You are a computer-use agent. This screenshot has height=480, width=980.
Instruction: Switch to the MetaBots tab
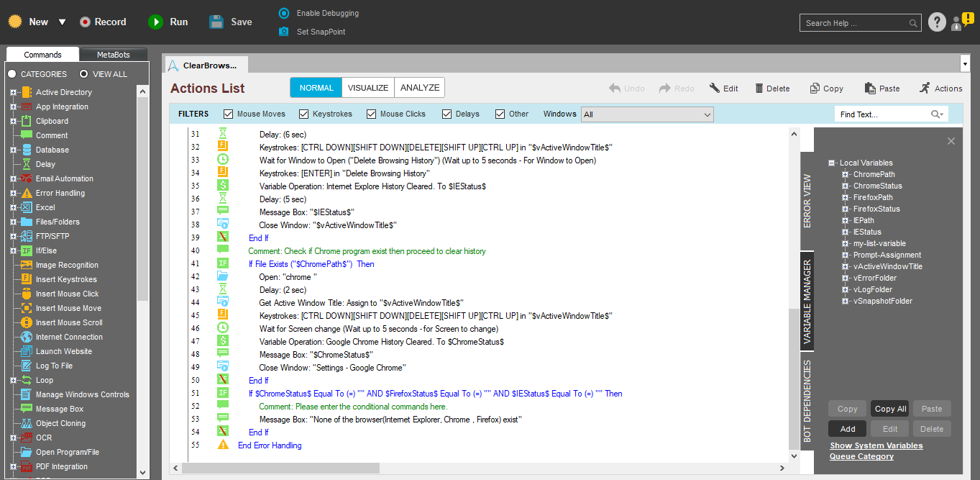pos(113,55)
